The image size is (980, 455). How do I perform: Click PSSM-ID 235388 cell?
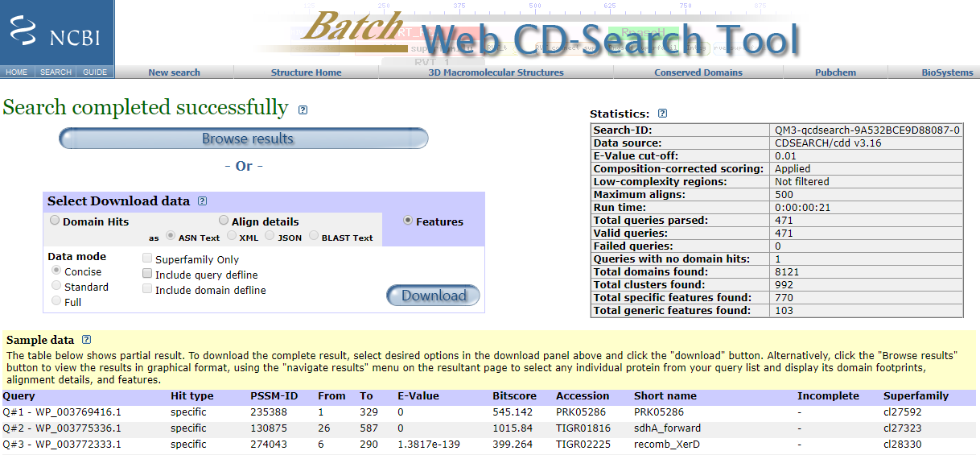click(x=268, y=412)
